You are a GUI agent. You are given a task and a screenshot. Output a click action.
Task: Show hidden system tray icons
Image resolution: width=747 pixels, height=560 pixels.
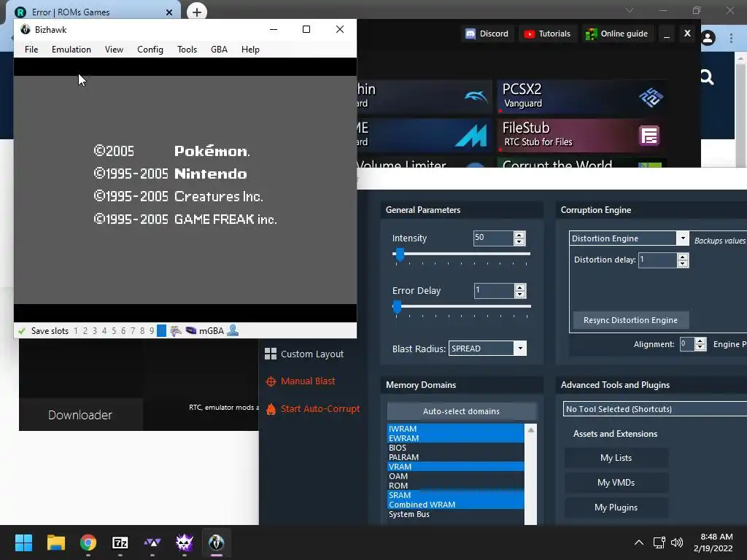tap(639, 542)
